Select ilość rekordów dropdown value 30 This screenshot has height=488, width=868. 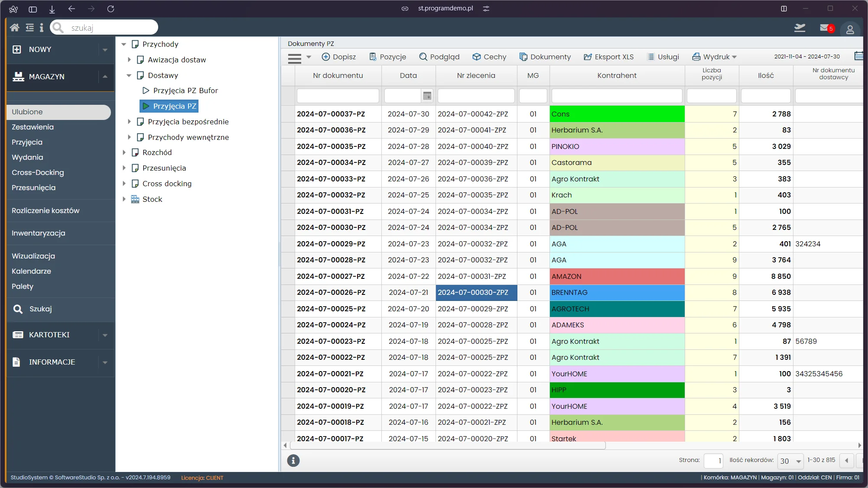[790, 459]
